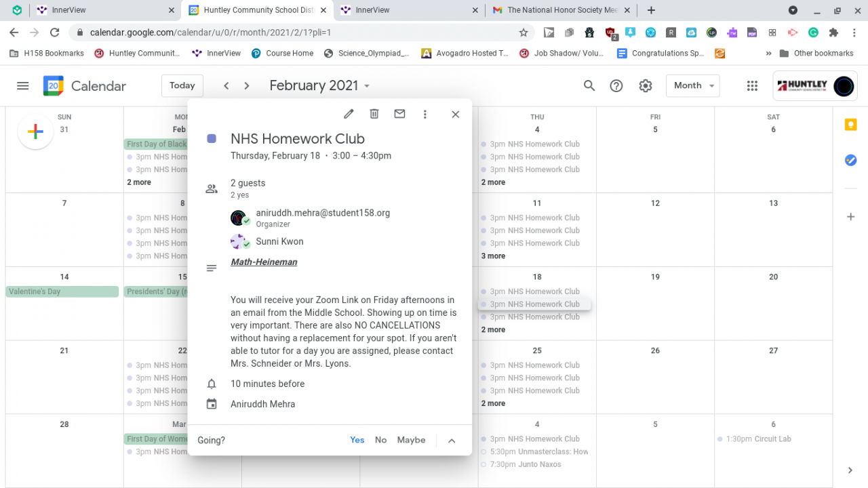Open the tab search dropdown

pos(793,10)
